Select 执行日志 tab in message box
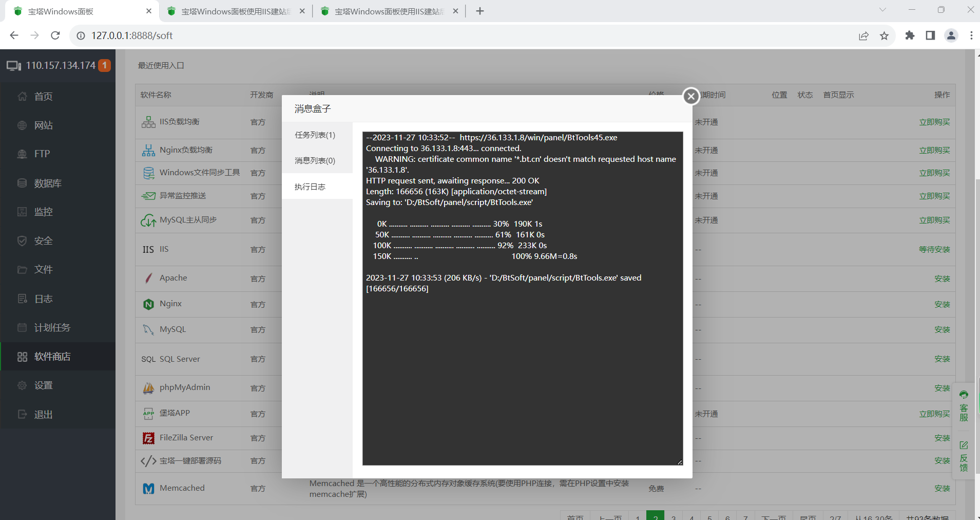This screenshot has height=520, width=980. (x=317, y=187)
